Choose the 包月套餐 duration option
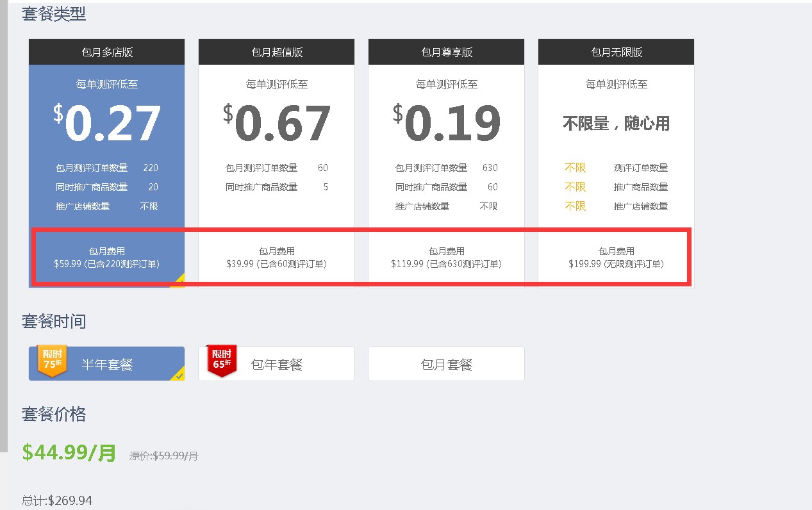 click(446, 365)
